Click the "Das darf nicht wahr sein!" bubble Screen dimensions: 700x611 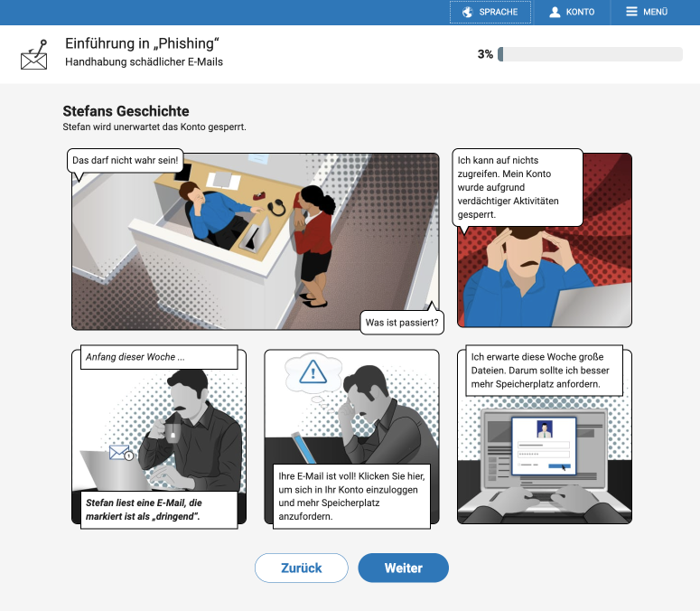coord(126,161)
